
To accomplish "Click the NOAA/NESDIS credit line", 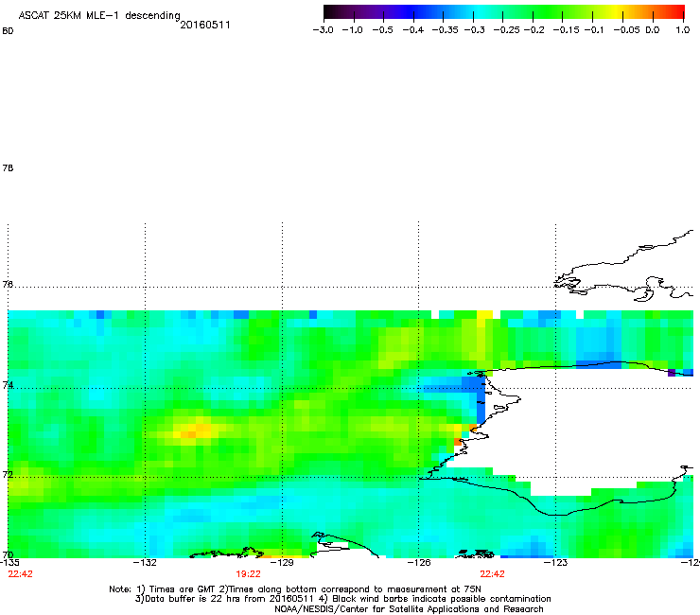I will pos(409,609).
